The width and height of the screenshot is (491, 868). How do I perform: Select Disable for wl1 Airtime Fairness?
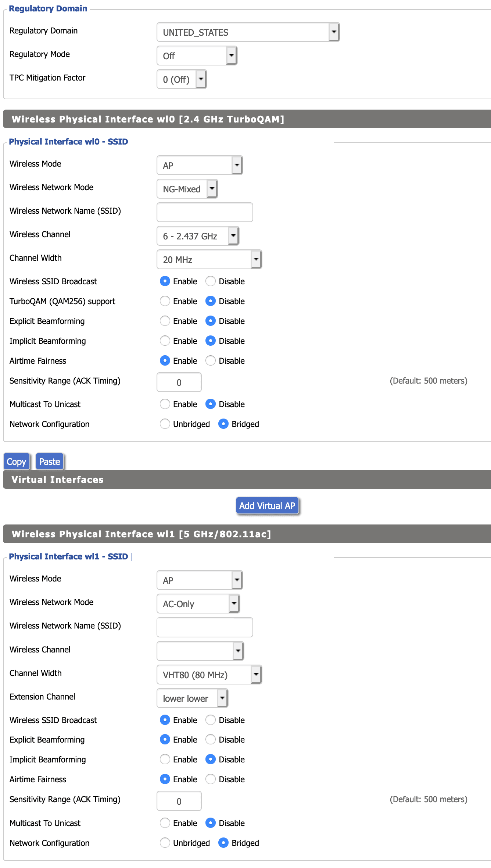[211, 779]
